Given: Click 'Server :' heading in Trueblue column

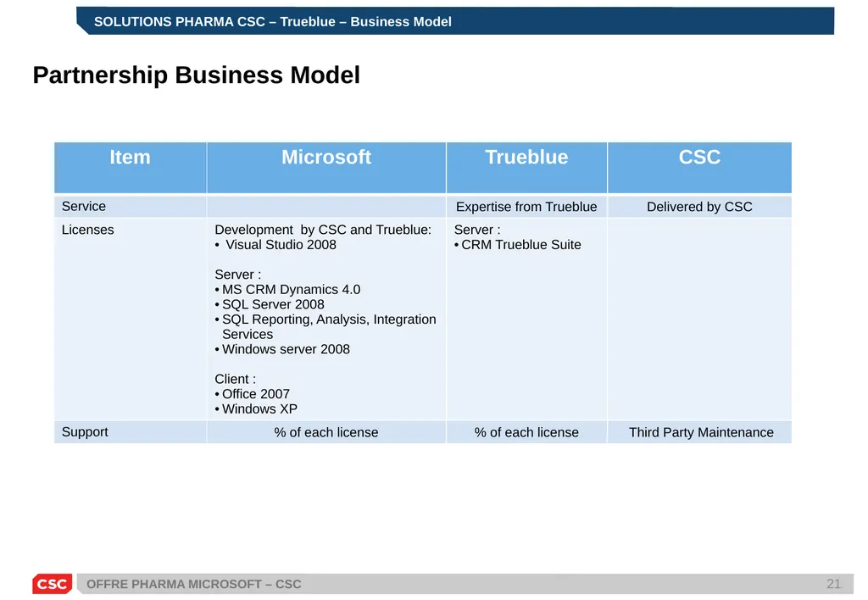Looking at the screenshot, I should [x=477, y=230].
